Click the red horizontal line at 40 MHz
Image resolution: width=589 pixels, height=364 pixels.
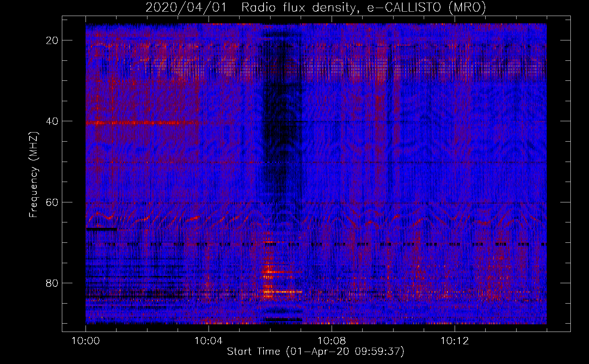pos(142,123)
